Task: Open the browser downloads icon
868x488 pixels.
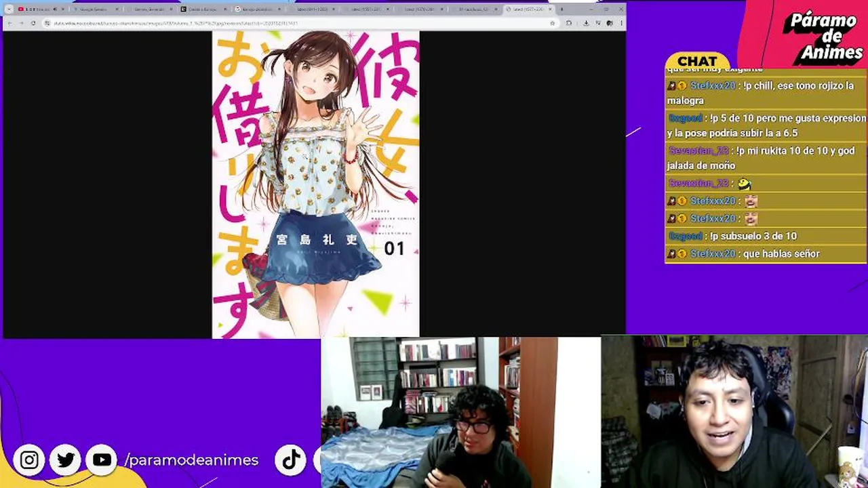Action: tap(586, 23)
